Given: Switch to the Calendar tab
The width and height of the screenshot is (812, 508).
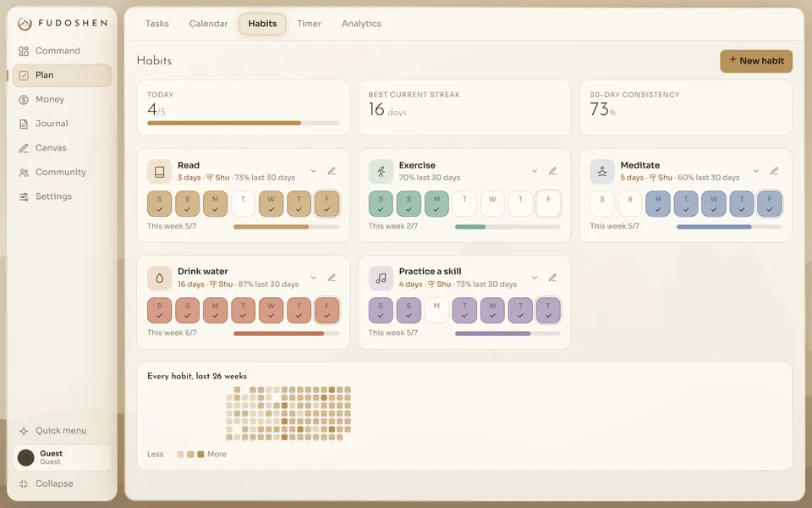Looking at the screenshot, I should tap(208, 24).
